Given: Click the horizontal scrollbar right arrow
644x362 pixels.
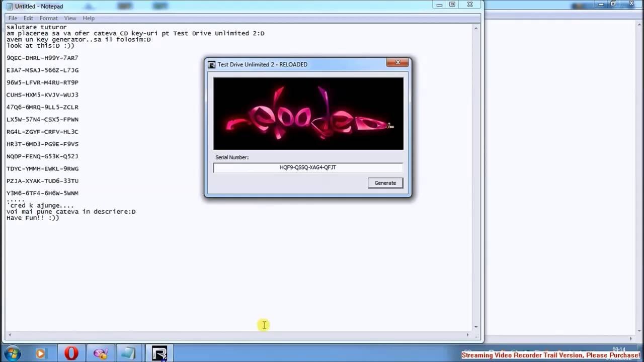Looking at the screenshot, I should [x=467, y=335].
